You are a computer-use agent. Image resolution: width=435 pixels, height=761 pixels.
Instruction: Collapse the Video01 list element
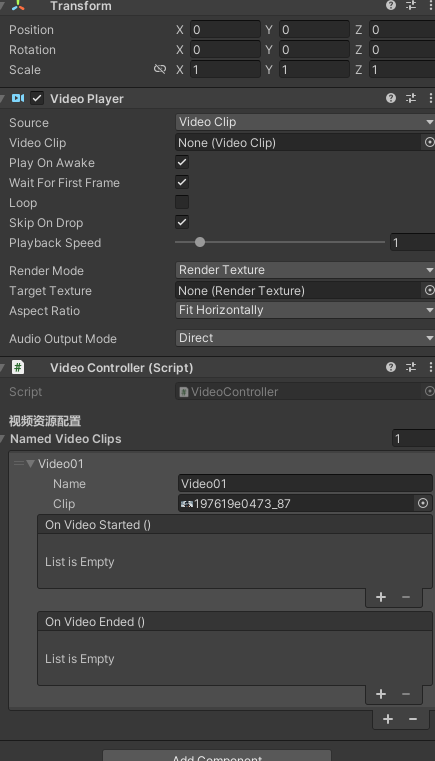(x=31, y=463)
